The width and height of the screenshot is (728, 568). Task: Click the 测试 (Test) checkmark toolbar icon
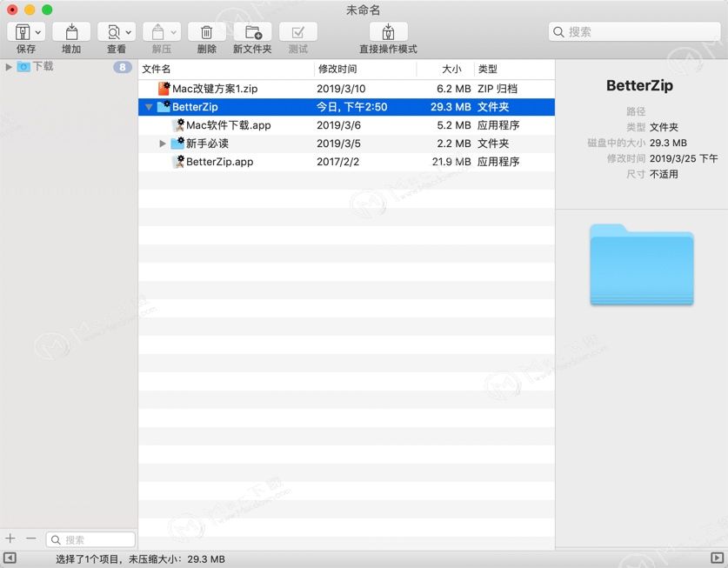tap(298, 32)
